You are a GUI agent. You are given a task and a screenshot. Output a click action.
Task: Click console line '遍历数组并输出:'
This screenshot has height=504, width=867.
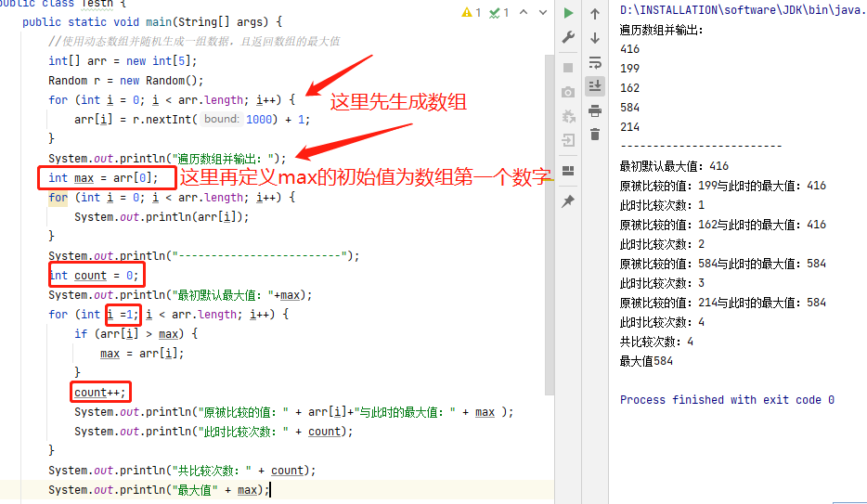[661, 30]
